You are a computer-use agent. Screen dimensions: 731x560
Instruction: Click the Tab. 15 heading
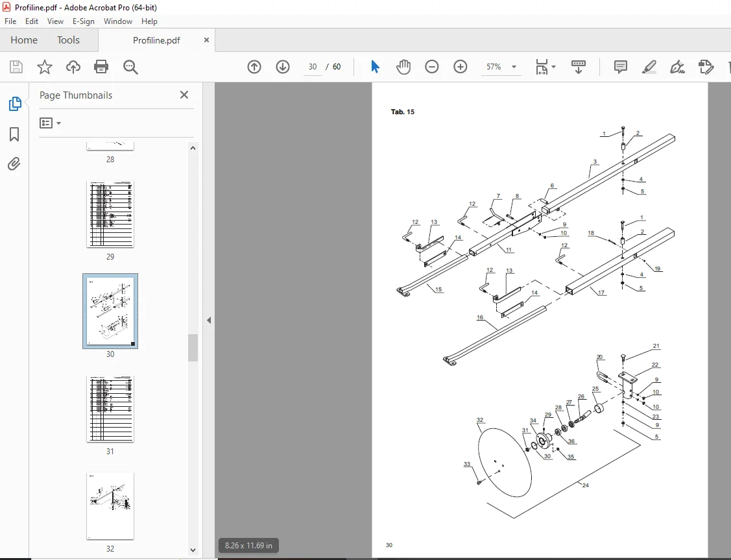click(x=402, y=112)
